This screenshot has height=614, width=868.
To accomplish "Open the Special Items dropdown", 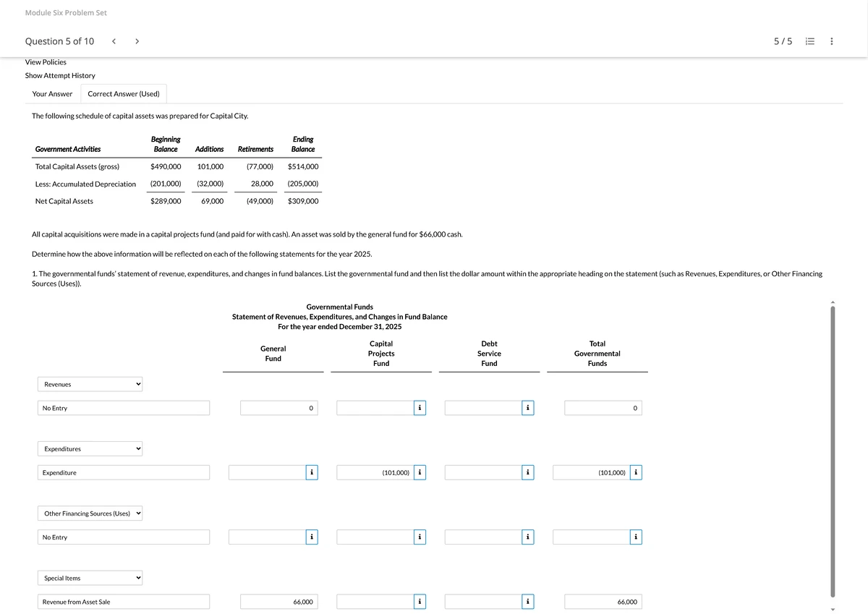I will click(90, 578).
